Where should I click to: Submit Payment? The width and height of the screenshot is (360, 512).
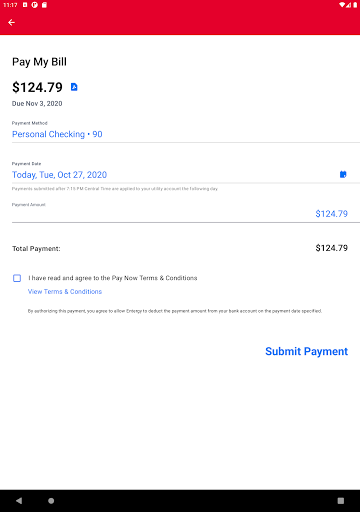pyautogui.click(x=306, y=351)
